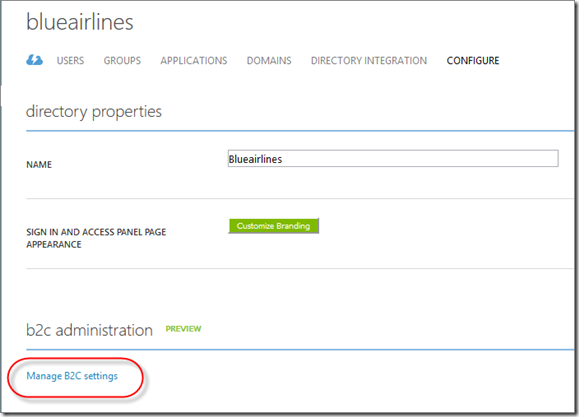
Task: Click the Sign In and Access Panel label
Action: 96,238
